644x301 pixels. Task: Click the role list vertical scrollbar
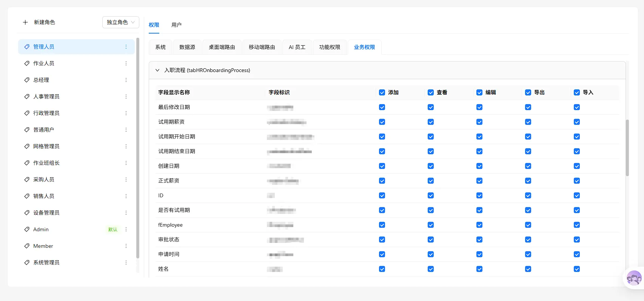coord(138,148)
